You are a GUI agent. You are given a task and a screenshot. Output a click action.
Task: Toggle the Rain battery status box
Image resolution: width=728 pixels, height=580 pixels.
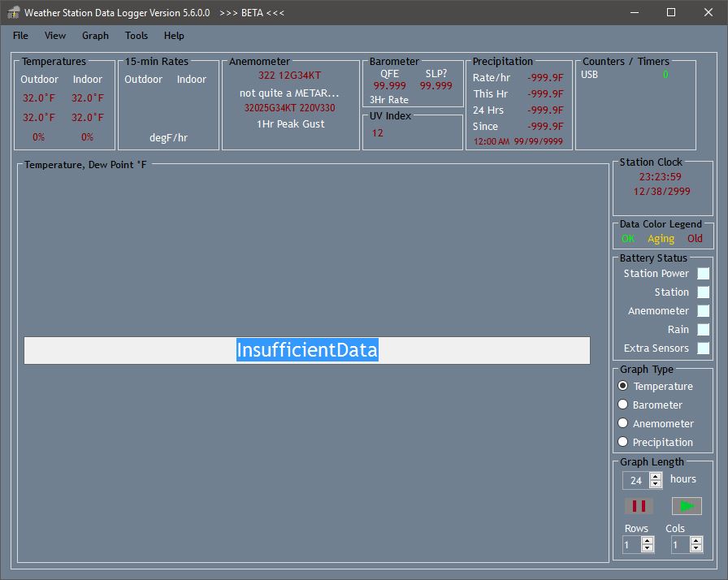pyautogui.click(x=703, y=330)
